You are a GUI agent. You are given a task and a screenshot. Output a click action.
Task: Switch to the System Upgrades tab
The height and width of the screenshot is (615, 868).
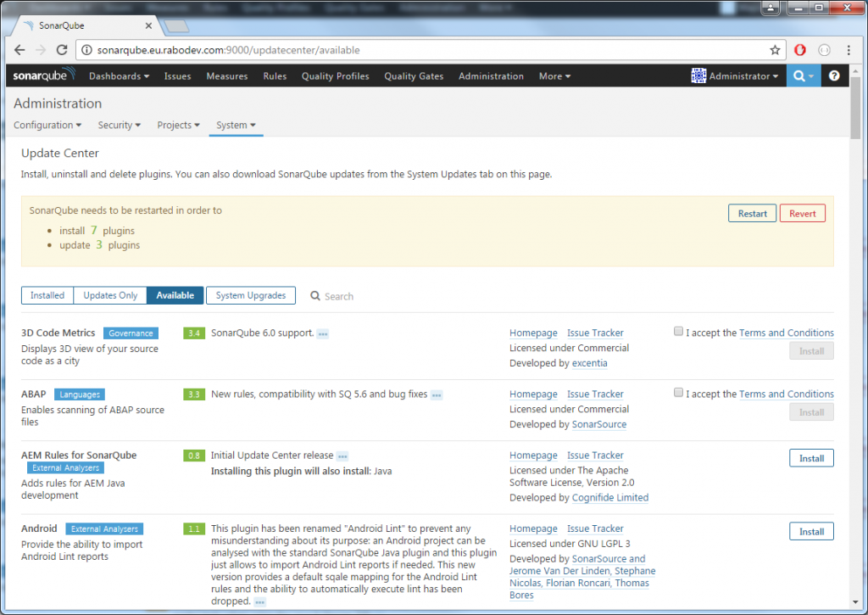251,295
